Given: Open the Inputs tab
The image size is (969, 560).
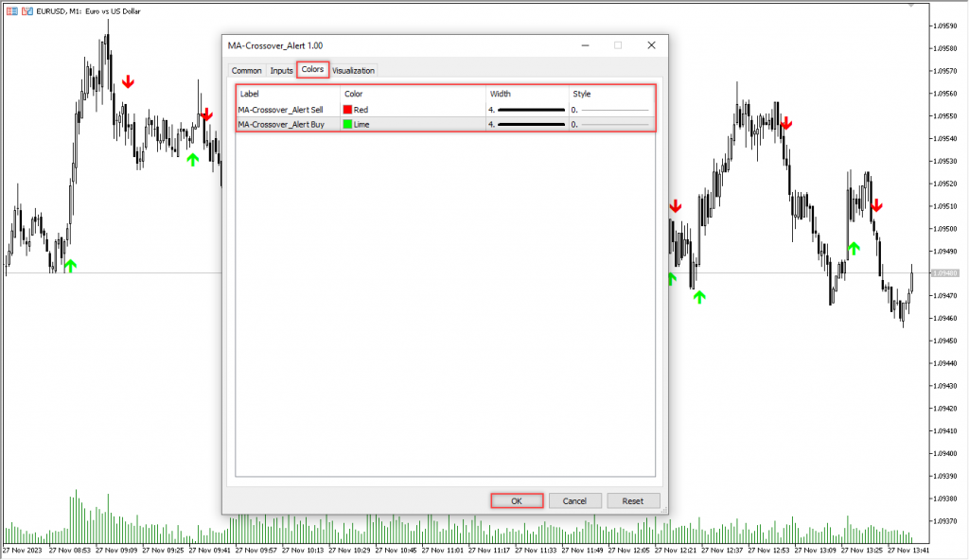Looking at the screenshot, I should [x=281, y=70].
